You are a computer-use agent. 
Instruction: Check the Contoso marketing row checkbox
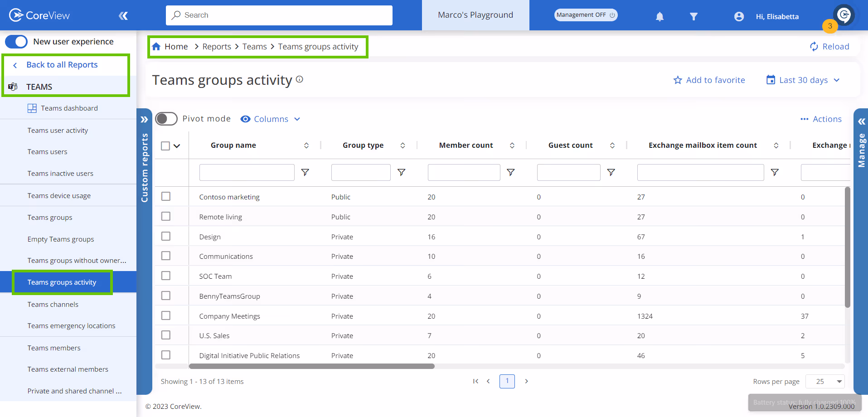pos(166,196)
